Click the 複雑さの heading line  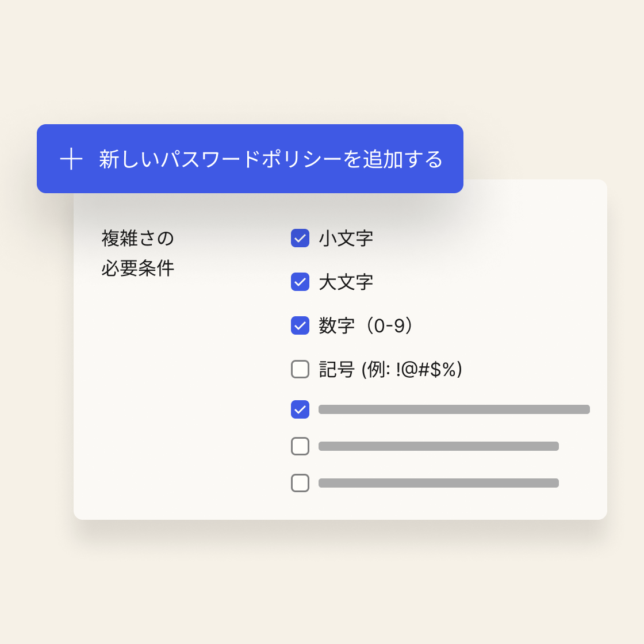138,238
